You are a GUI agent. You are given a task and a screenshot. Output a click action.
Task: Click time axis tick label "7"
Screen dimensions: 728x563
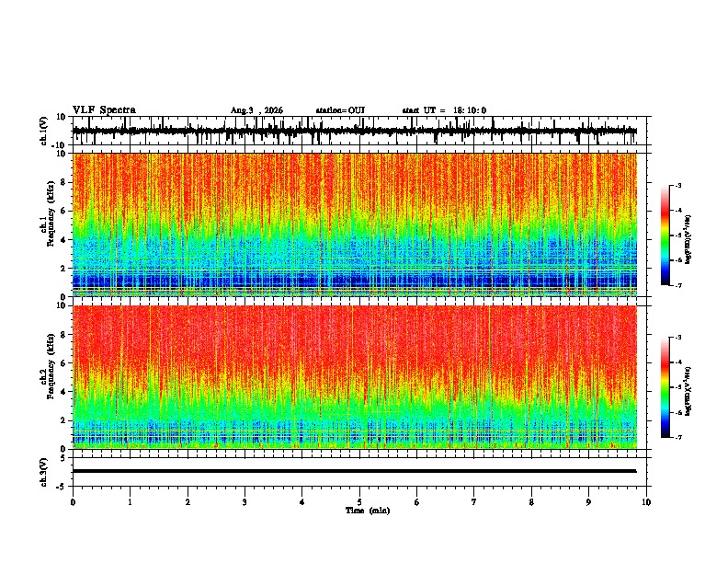[x=474, y=502]
